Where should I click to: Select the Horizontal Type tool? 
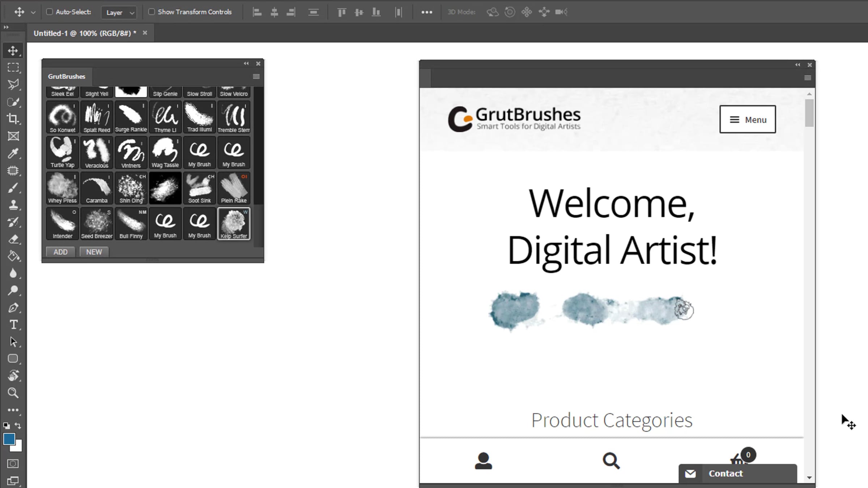click(13, 325)
